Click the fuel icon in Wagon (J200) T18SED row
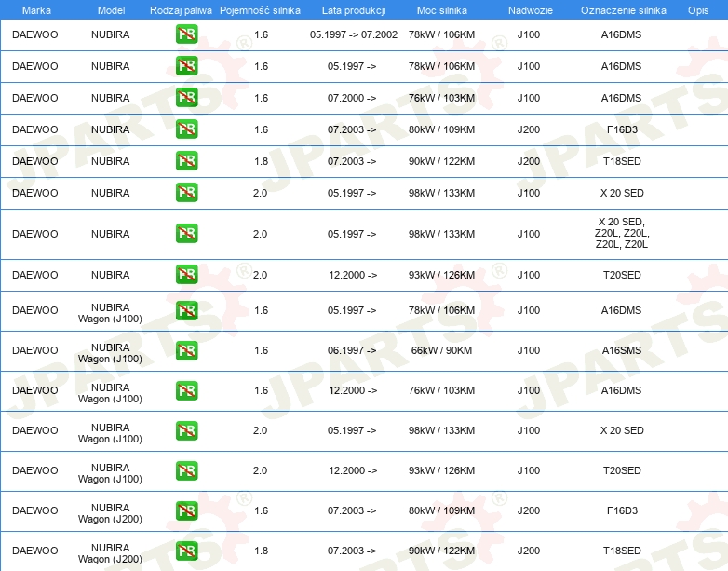 [186, 551]
